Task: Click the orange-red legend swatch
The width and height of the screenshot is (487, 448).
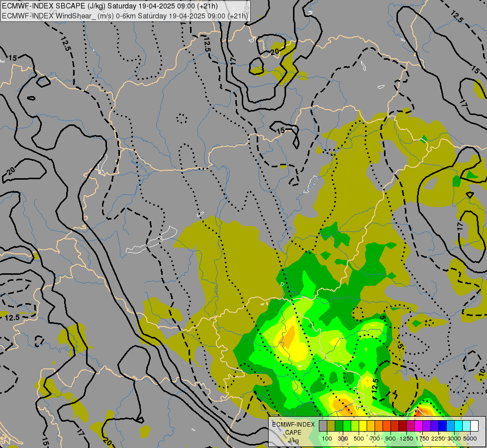Action: pyautogui.click(x=387, y=426)
